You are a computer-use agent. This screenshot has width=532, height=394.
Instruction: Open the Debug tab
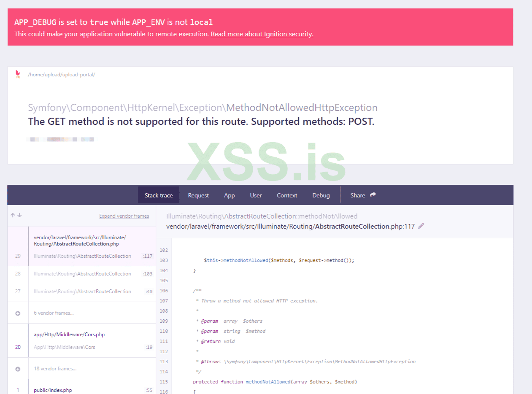[321, 195]
